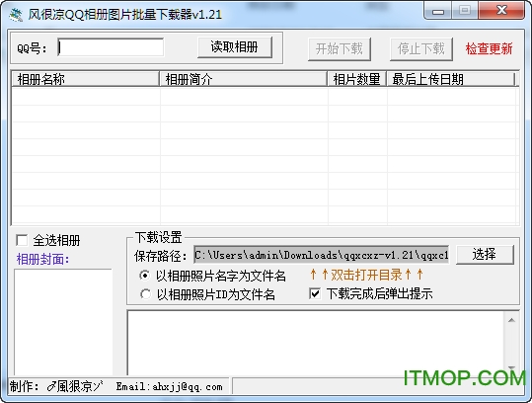
Task: Sort by 相片数量 column header
Action: [x=357, y=79]
